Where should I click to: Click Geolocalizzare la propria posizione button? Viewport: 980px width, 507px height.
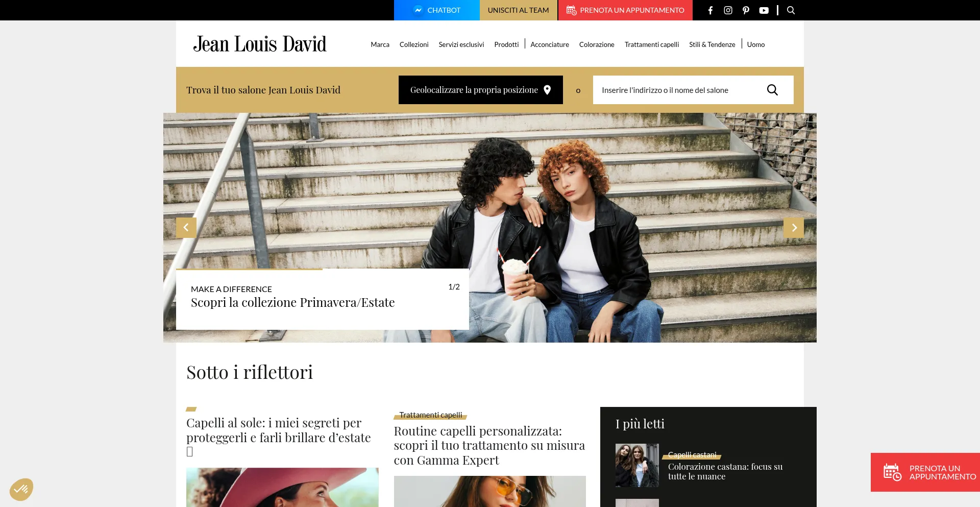(481, 90)
